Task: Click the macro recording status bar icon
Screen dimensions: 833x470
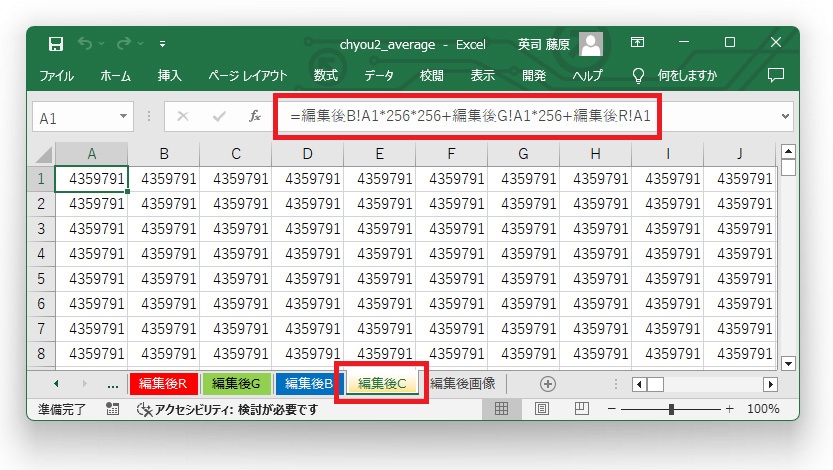Action: (x=113, y=408)
